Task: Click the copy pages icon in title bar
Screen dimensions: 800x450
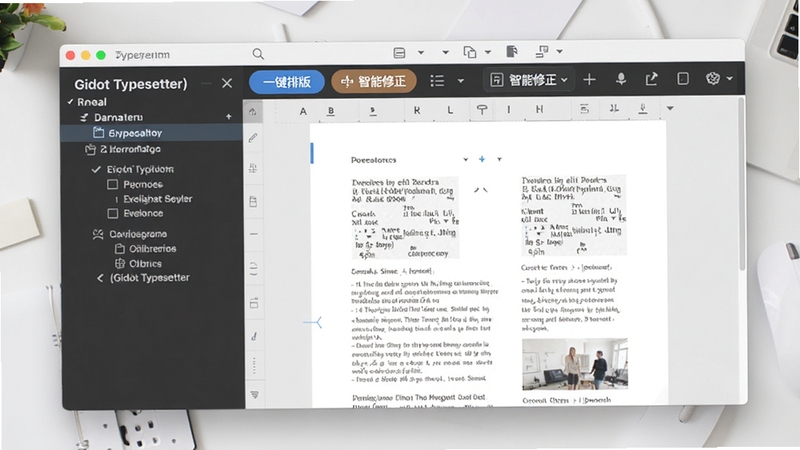Action: (469, 52)
